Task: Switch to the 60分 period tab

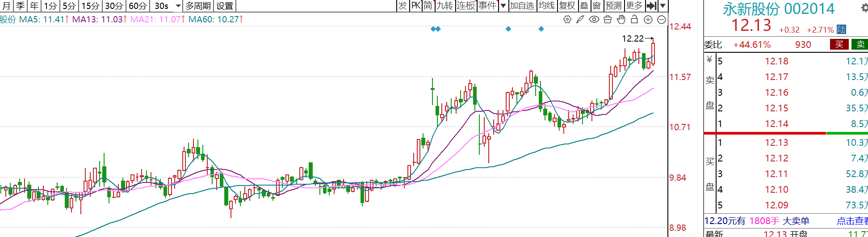Action: [138, 6]
